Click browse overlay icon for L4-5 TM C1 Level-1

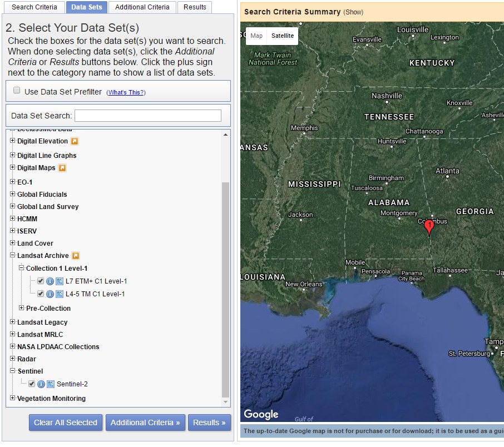[60, 294]
